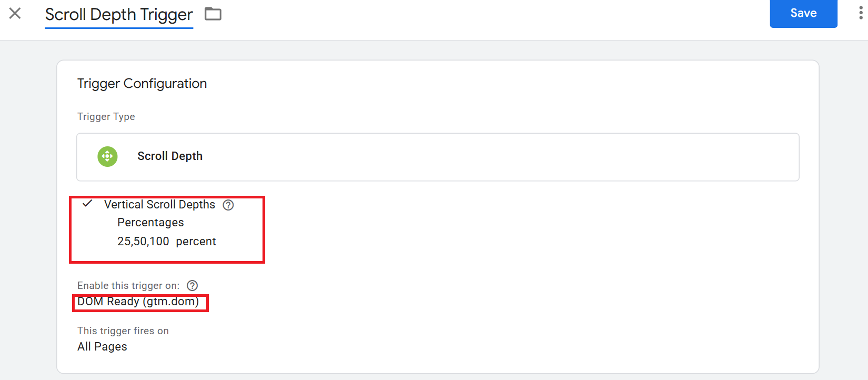Open help icon beside Enable this trigger on
The height and width of the screenshot is (380, 868).
click(x=193, y=286)
